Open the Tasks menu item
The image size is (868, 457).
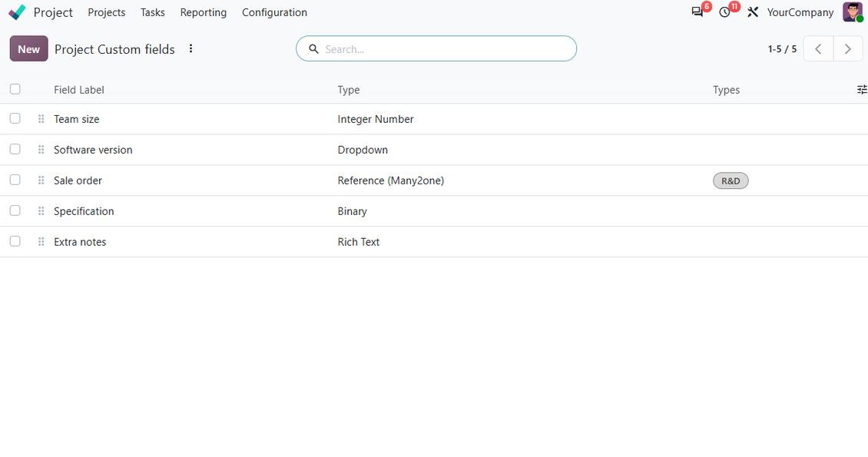152,12
